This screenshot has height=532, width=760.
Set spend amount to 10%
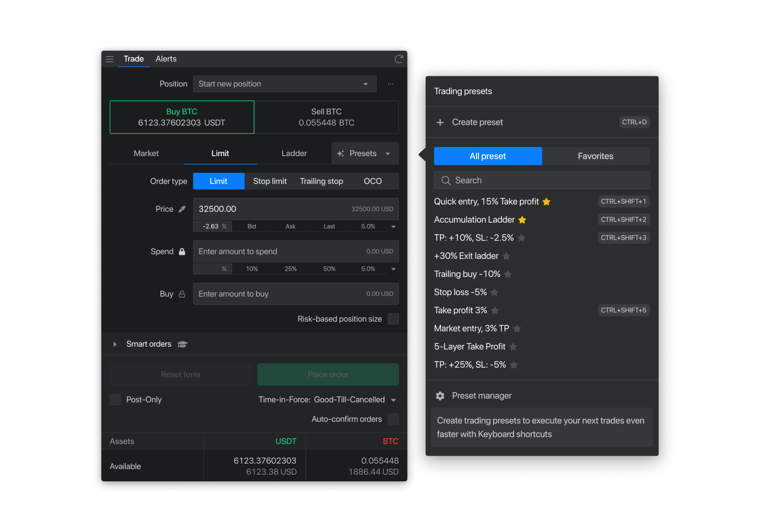pos(251,269)
